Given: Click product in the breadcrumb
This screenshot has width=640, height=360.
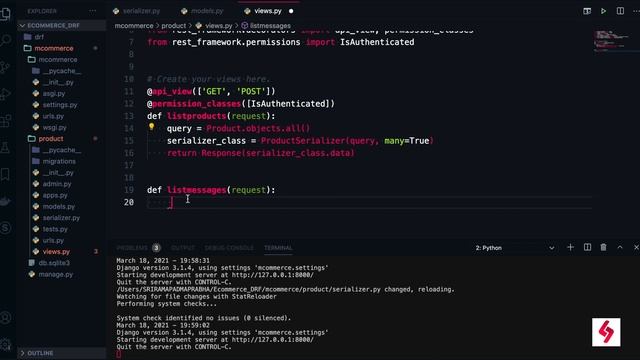Looking at the screenshot, I should pos(173,25).
